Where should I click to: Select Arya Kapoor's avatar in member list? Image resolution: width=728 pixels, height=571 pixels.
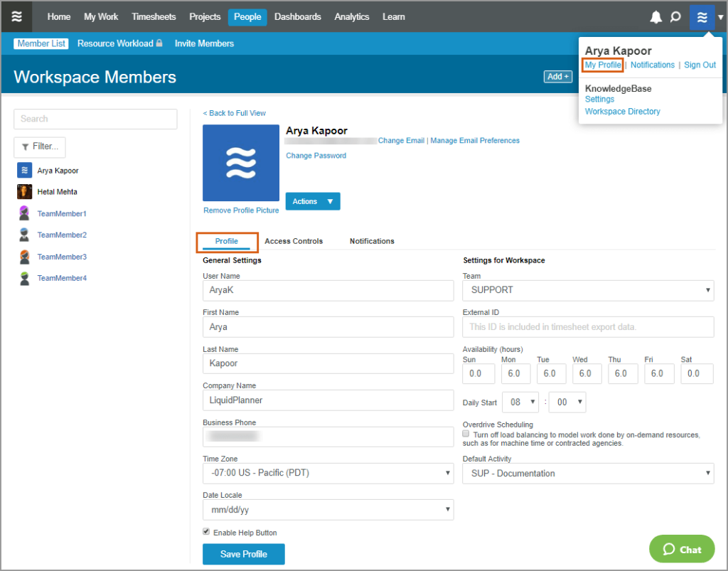(23, 170)
